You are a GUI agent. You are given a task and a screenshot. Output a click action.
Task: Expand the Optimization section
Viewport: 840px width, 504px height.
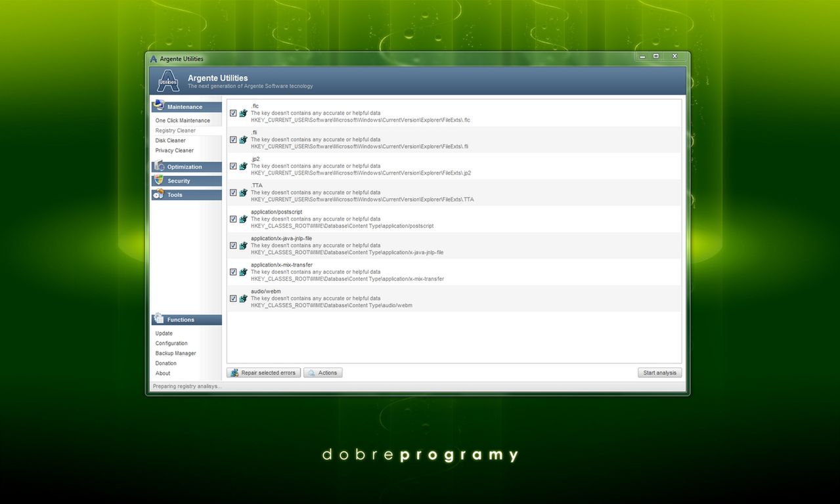(187, 167)
